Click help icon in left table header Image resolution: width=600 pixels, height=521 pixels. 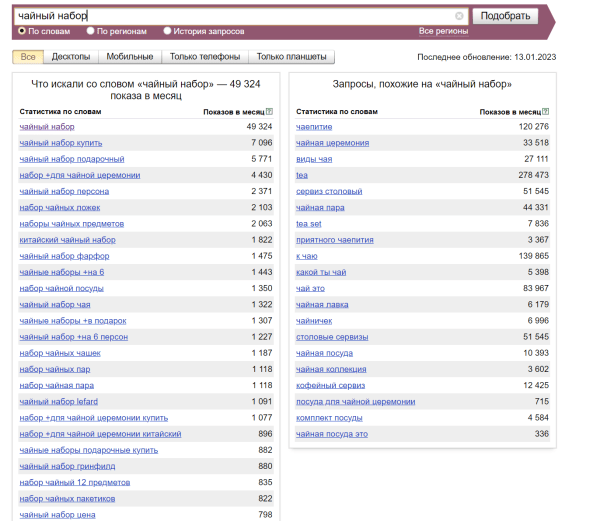point(269,112)
